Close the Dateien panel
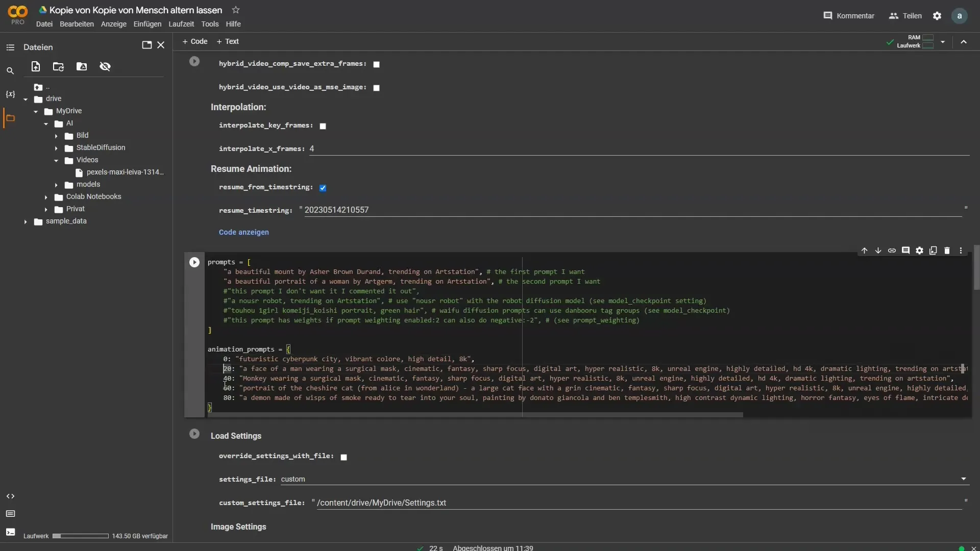Image resolution: width=980 pixels, height=551 pixels. (161, 45)
